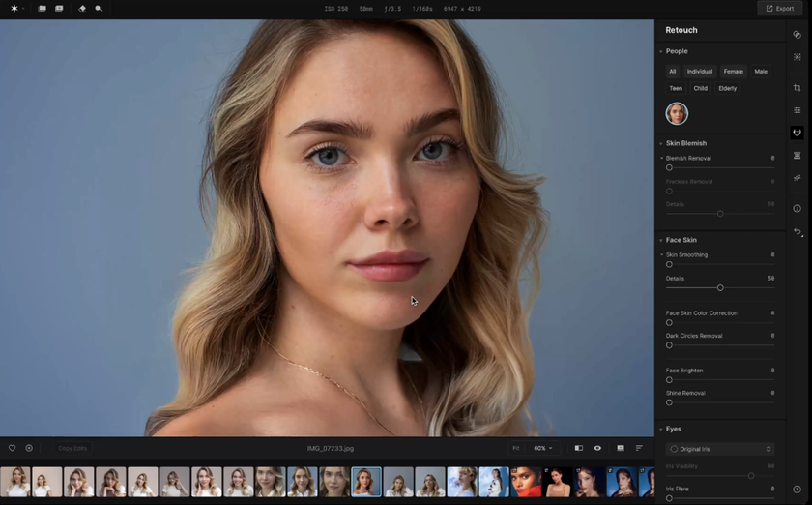Open the Adjustments sliders panel icon
Image resolution: width=812 pixels, height=505 pixels.
pyautogui.click(x=797, y=110)
